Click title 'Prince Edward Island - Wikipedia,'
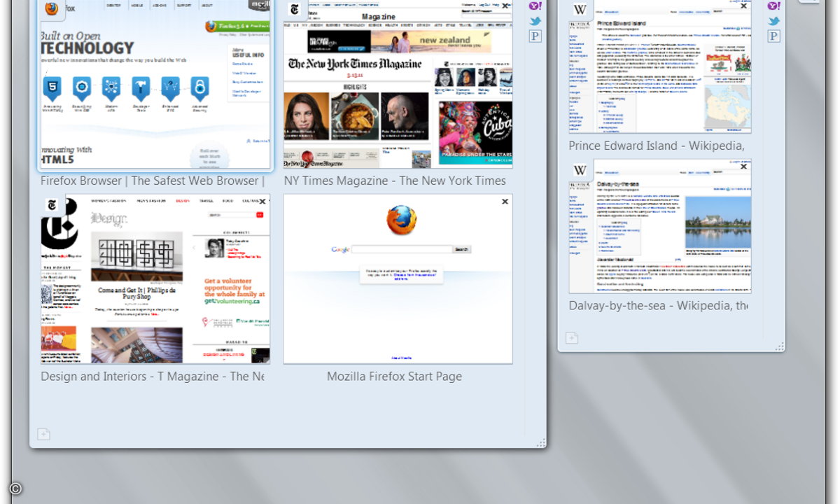This screenshot has height=504, width=840. pyautogui.click(x=657, y=146)
